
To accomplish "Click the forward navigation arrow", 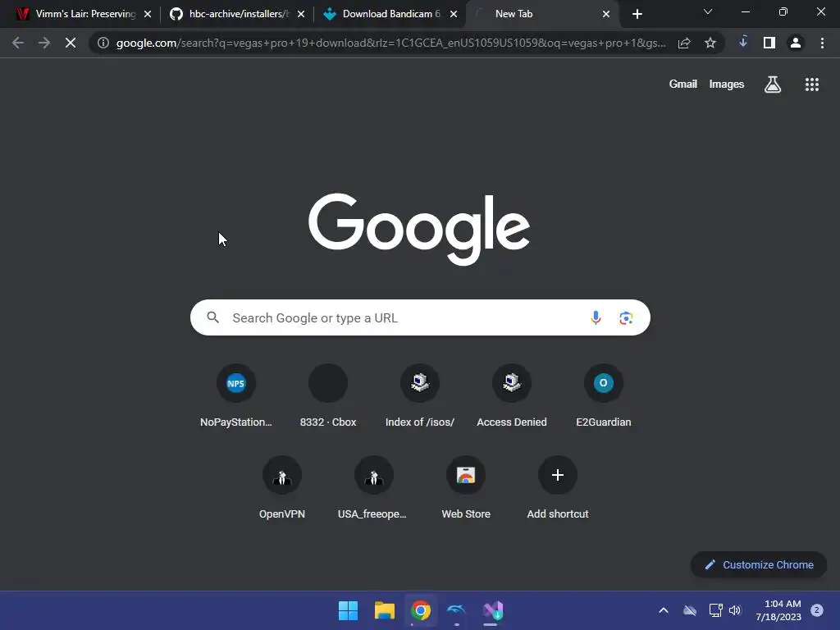I will click(x=44, y=43).
